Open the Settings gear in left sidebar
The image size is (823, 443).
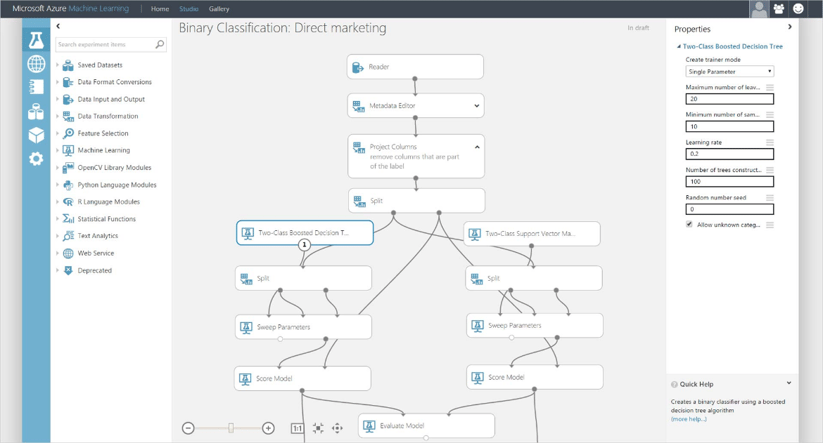click(36, 158)
